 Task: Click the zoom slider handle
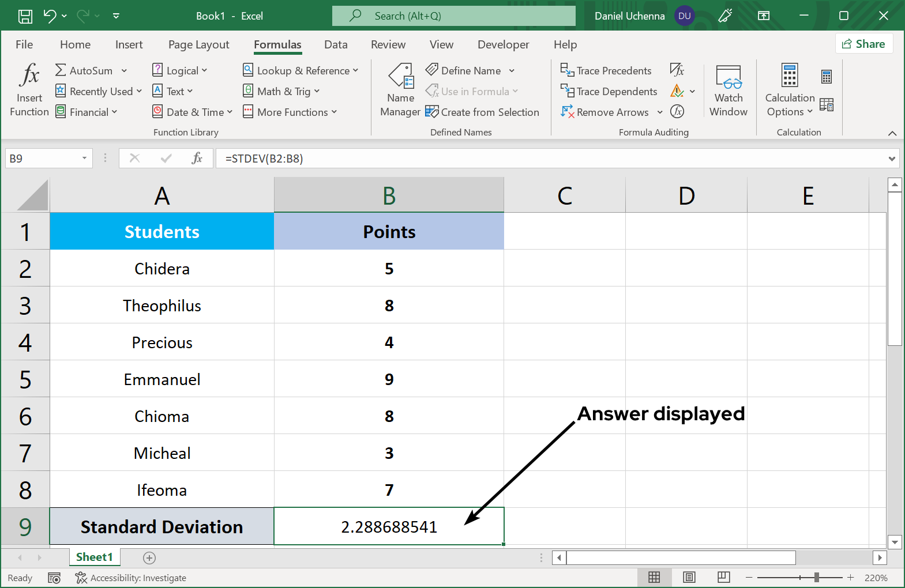[817, 577]
